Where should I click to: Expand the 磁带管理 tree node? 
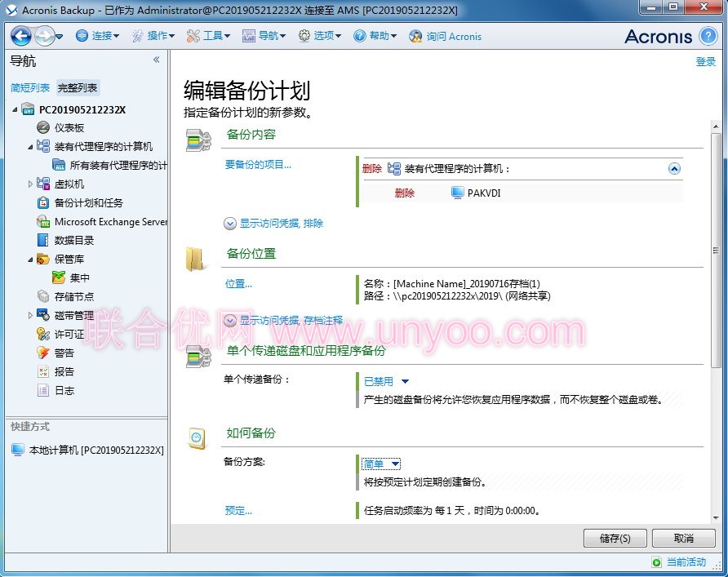[30, 316]
